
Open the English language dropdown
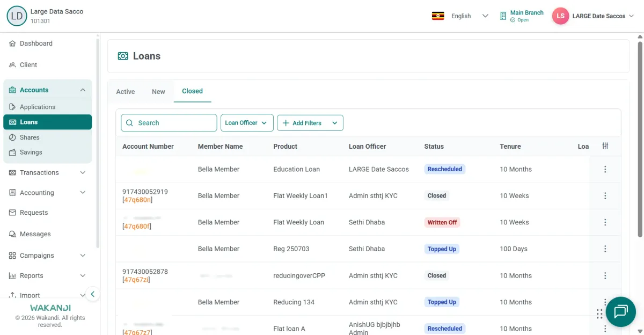(460, 16)
